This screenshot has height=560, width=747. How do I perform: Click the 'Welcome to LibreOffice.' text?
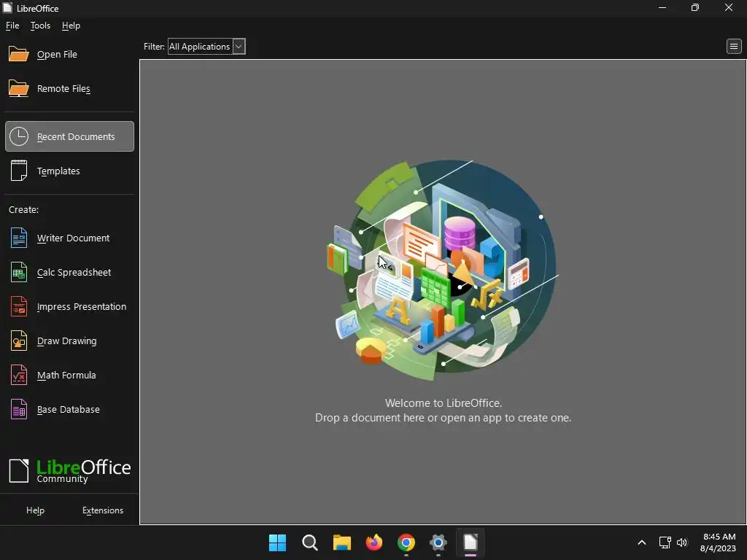coord(443,402)
